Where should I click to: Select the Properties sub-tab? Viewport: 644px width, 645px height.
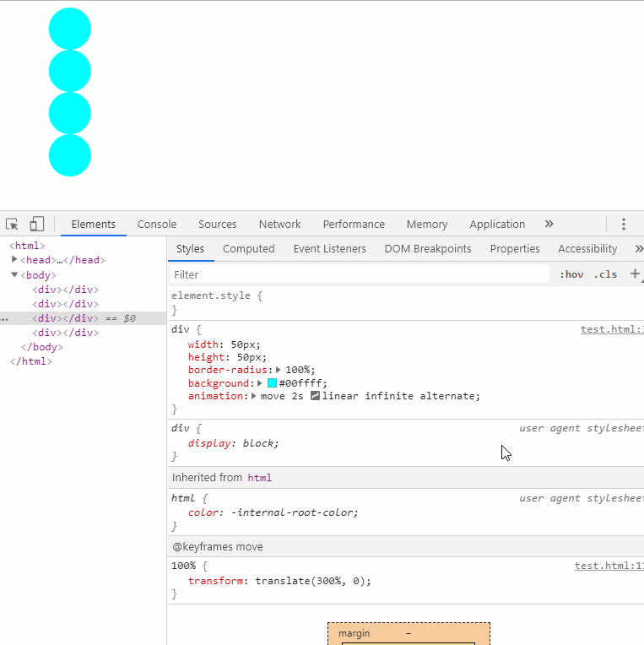[x=515, y=249]
